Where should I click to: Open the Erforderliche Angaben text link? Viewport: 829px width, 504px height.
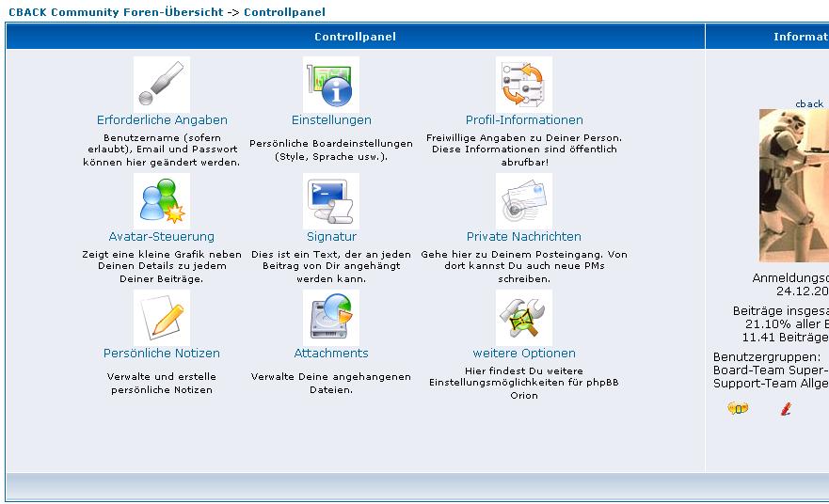(162, 120)
